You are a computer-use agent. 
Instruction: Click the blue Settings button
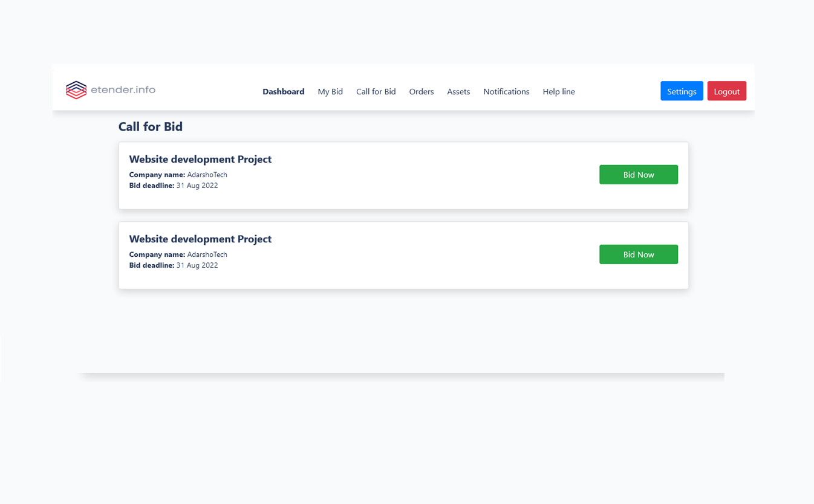[682, 91]
